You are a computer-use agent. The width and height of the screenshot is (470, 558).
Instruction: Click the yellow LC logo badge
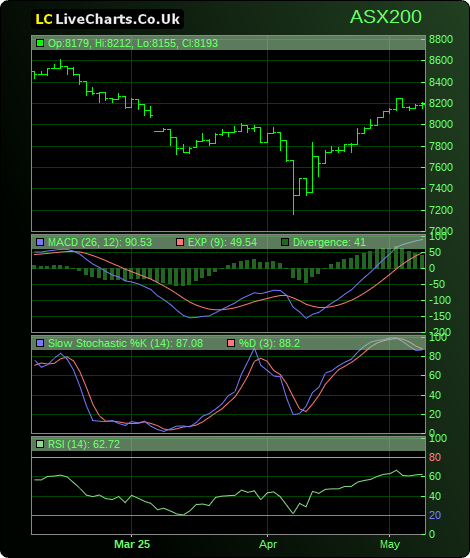point(44,20)
